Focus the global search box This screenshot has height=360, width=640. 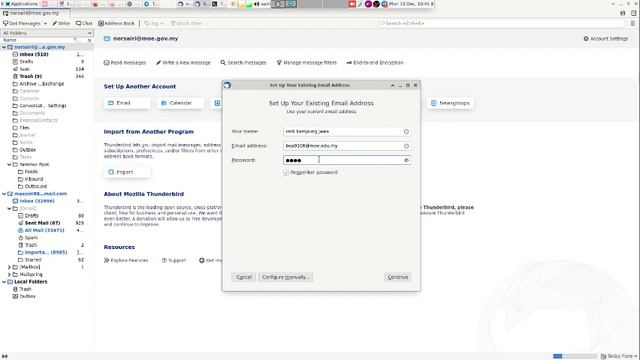501,23
